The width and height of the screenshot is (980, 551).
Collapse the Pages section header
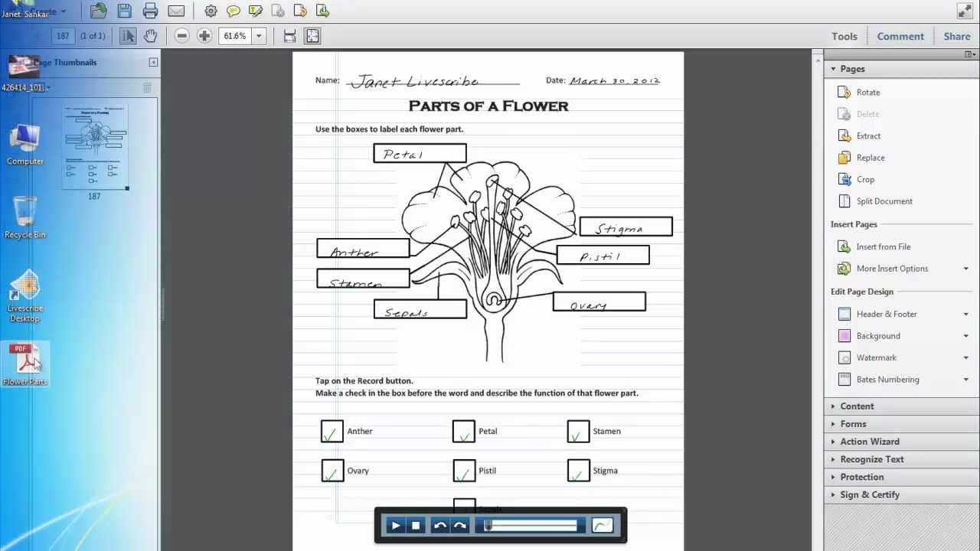(x=901, y=69)
